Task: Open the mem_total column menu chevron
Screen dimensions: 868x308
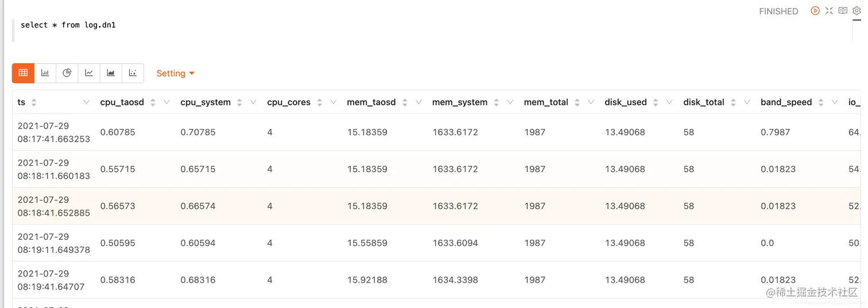Action: tap(591, 102)
